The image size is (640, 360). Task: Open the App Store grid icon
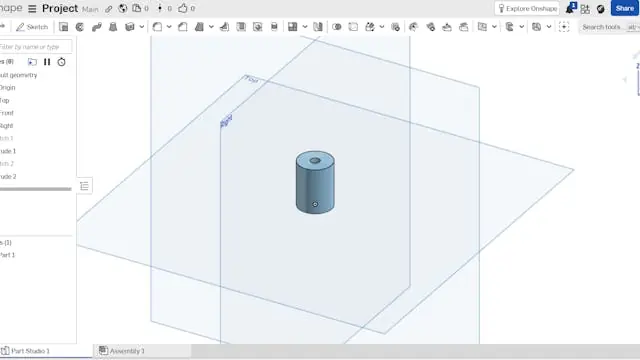pos(585,9)
